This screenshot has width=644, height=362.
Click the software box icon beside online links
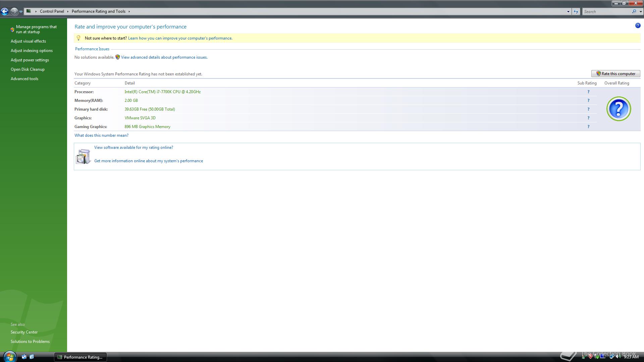83,157
